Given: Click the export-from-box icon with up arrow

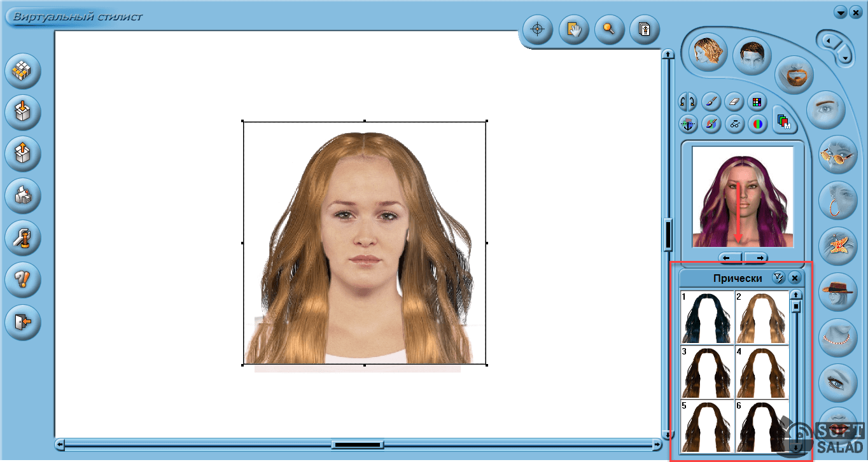Looking at the screenshot, I should tap(23, 154).
